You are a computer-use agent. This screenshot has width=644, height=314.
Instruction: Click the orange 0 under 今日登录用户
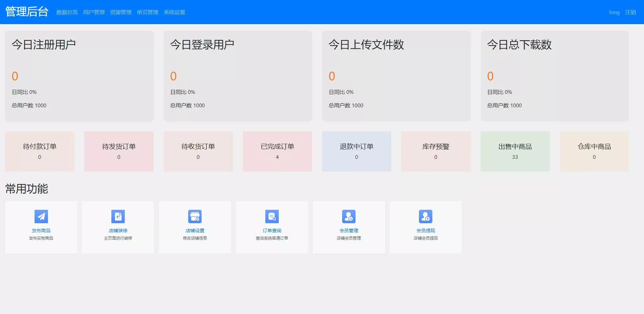(x=173, y=76)
